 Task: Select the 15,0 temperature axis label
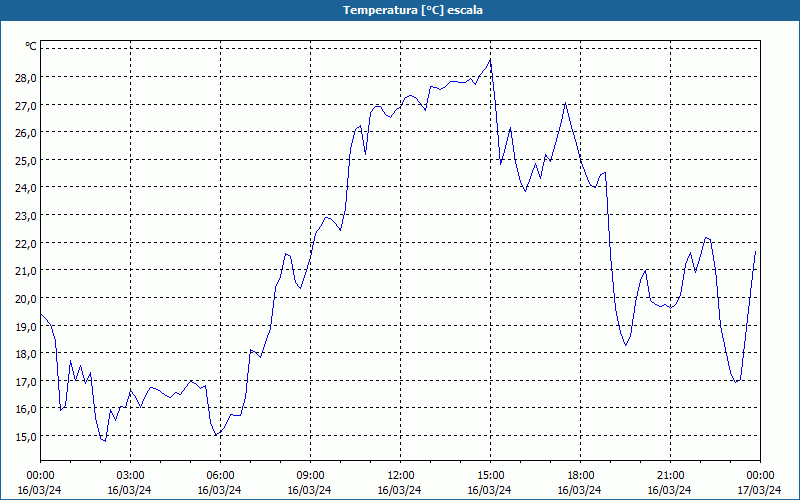(x=25, y=436)
